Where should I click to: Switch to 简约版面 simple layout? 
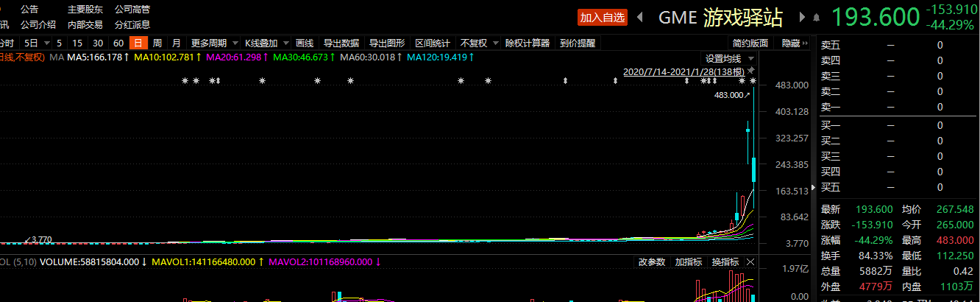point(750,43)
